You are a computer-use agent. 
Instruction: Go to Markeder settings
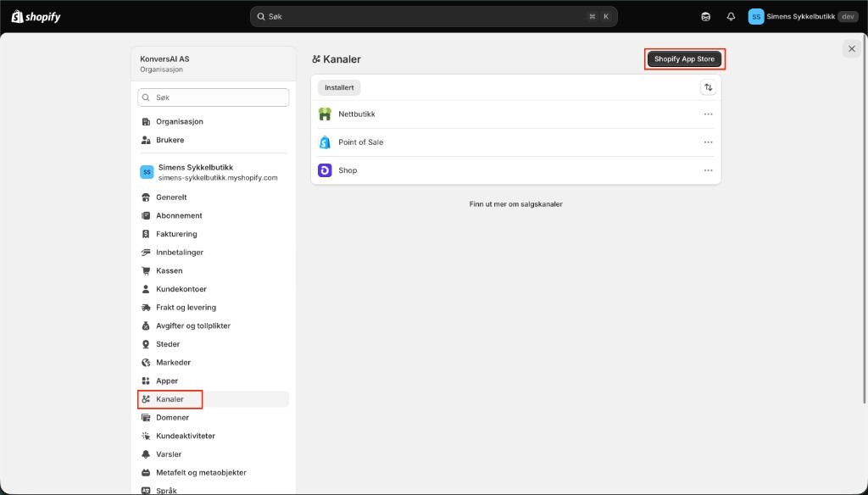[213, 362]
